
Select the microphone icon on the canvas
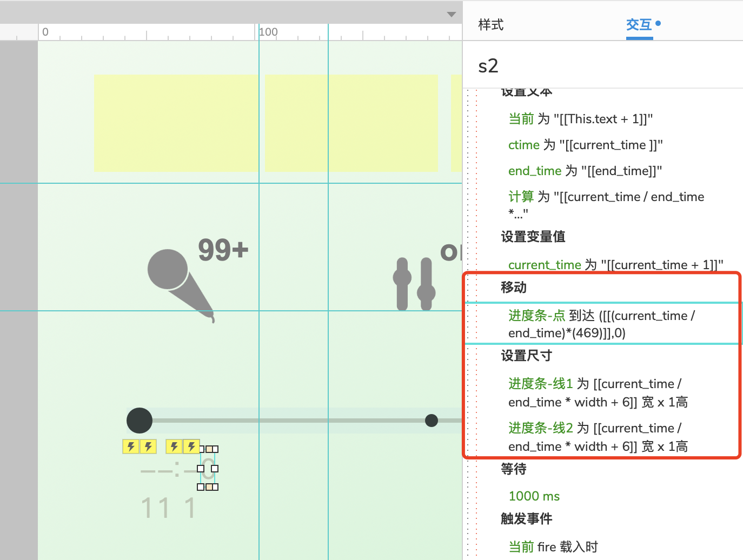(x=181, y=285)
